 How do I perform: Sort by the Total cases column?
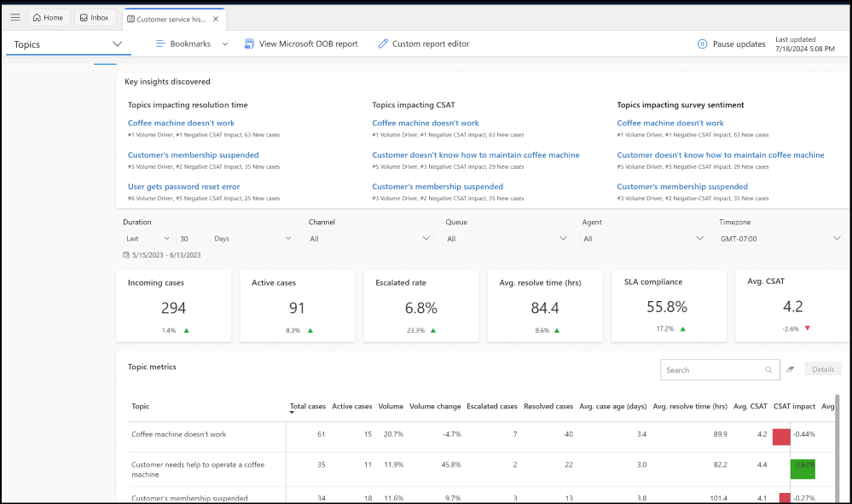pos(308,406)
